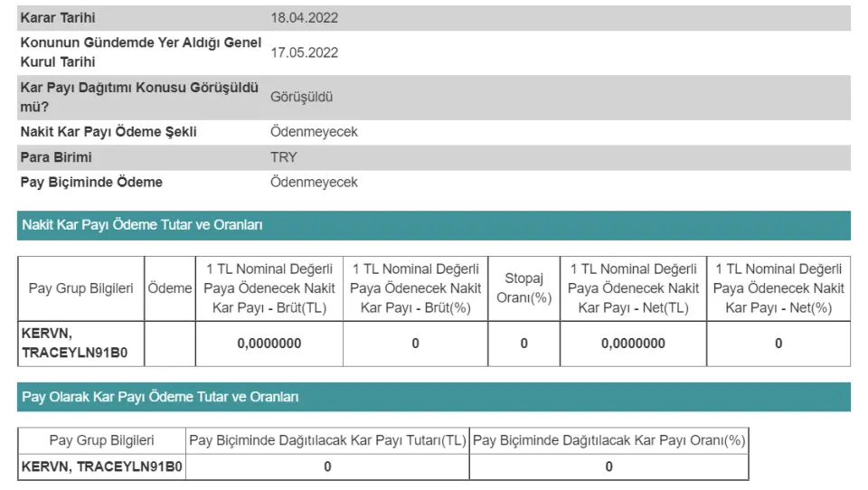
Task: Select the Görüşüldü value text
Action: tap(302, 97)
